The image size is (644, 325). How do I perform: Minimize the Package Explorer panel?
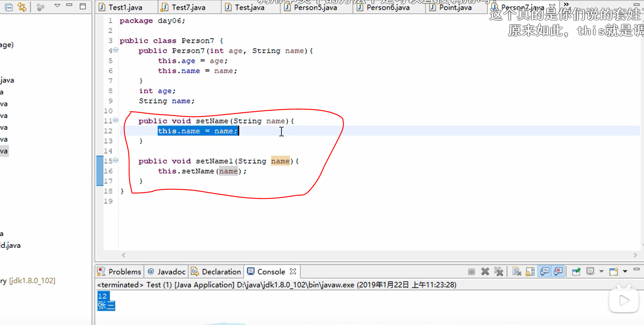[69, 5]
